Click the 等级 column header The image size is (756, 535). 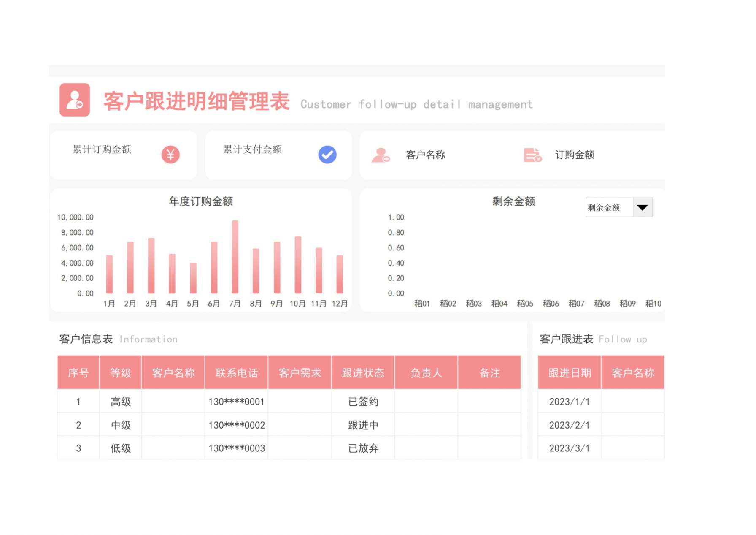[x=121, y=372]
